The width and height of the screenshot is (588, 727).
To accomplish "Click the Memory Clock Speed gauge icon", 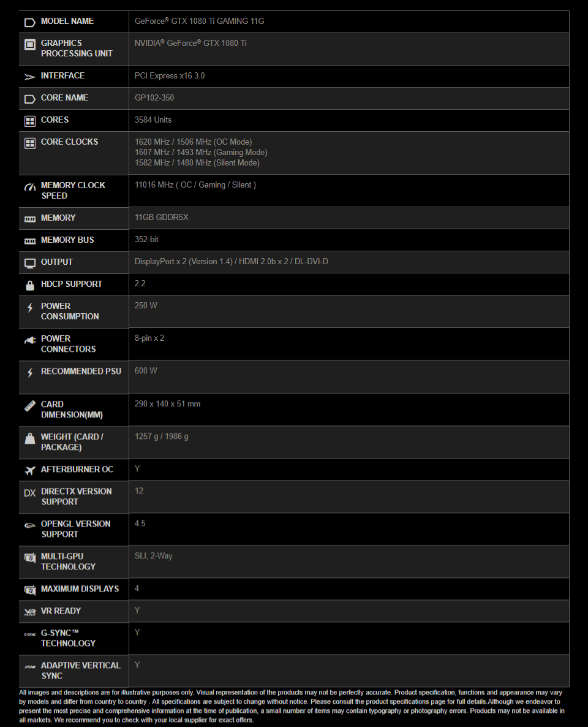I will click(x=29, y=187).
